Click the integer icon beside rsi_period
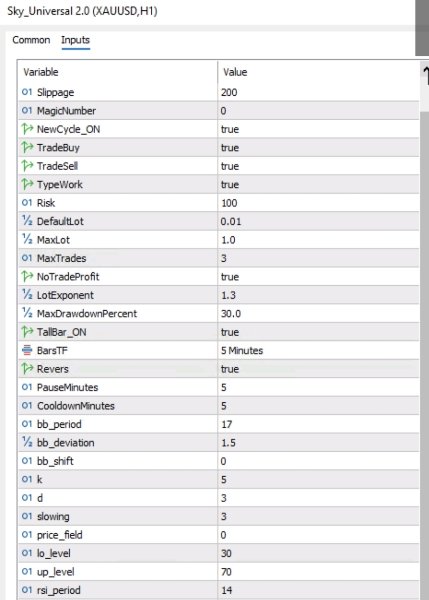 pyautogui.click(x=27, y=590)
